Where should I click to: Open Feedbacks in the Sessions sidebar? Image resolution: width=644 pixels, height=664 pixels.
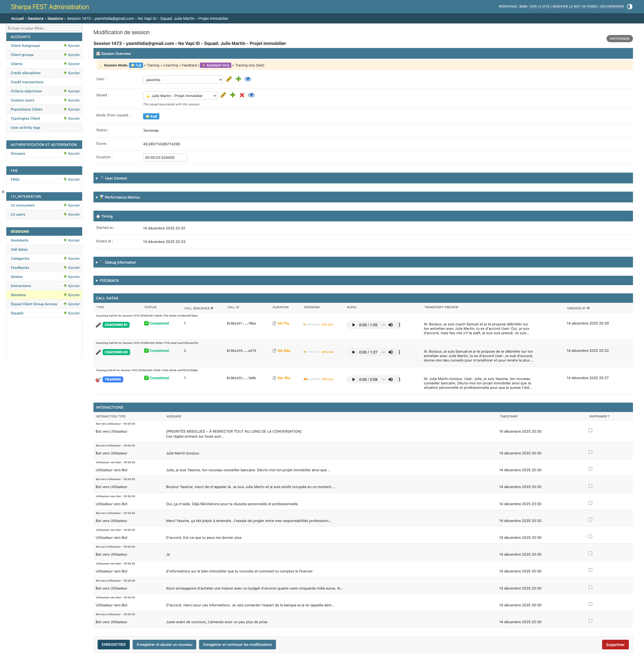[x=20, y=268]
